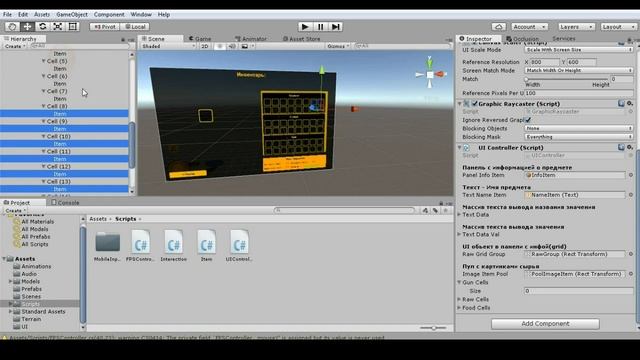
Task: Click the scene orientation gizmo
Action: point(430,74)
